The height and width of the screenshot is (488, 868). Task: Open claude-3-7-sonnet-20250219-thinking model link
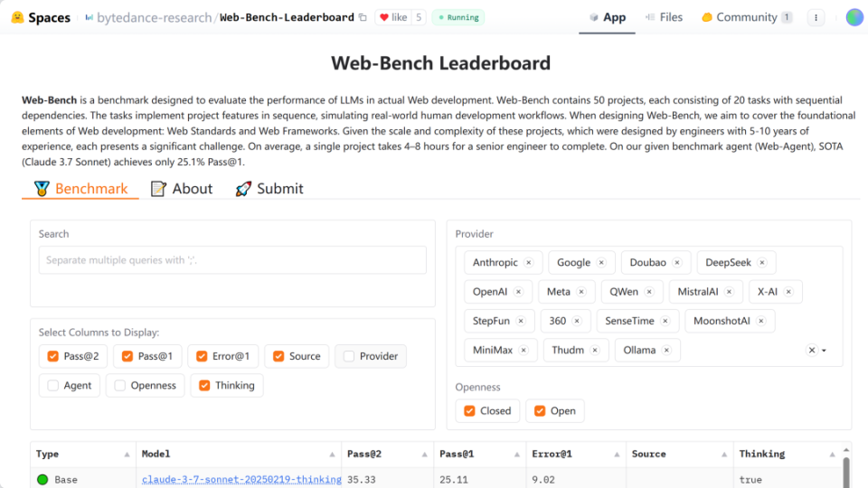pyautogui.click(x=241, y=480)
